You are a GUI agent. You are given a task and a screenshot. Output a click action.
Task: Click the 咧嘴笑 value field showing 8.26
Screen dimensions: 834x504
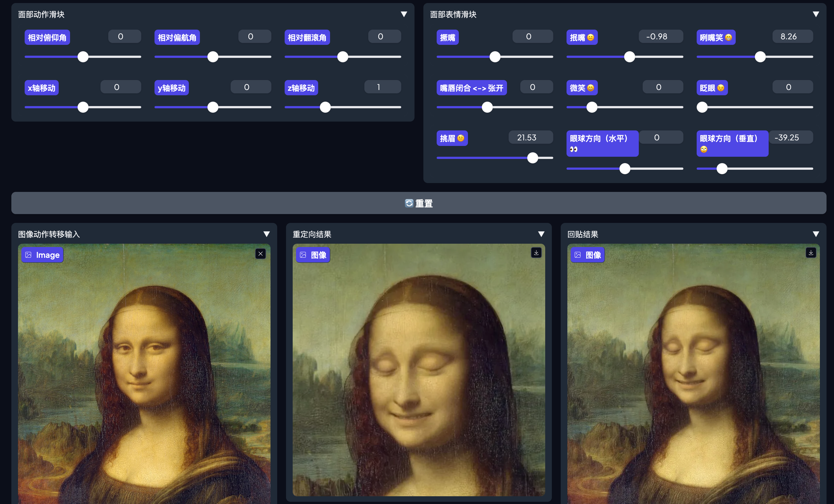click(793, 37)
